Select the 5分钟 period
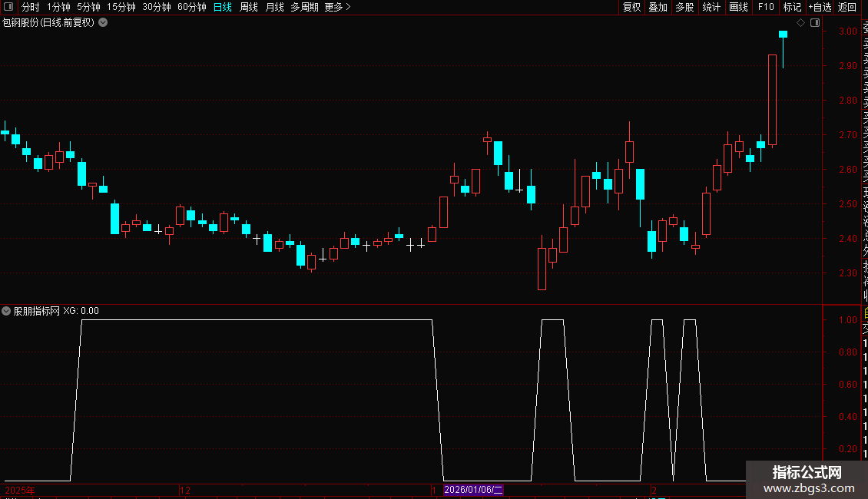This screenshot has width=868, height=499. (88, 7)
